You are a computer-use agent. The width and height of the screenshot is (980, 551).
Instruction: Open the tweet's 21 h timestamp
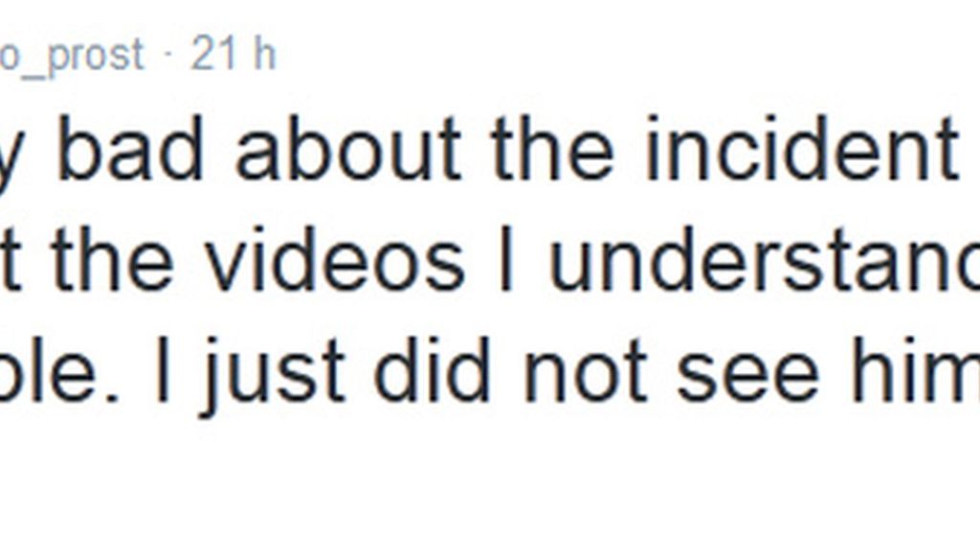pos(234,54)
